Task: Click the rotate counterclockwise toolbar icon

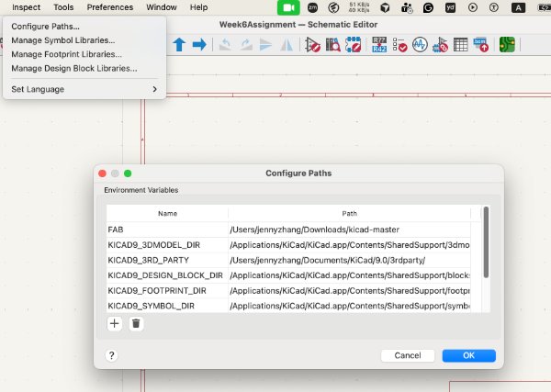Action: pyautogui.click(x=225, y=45)
